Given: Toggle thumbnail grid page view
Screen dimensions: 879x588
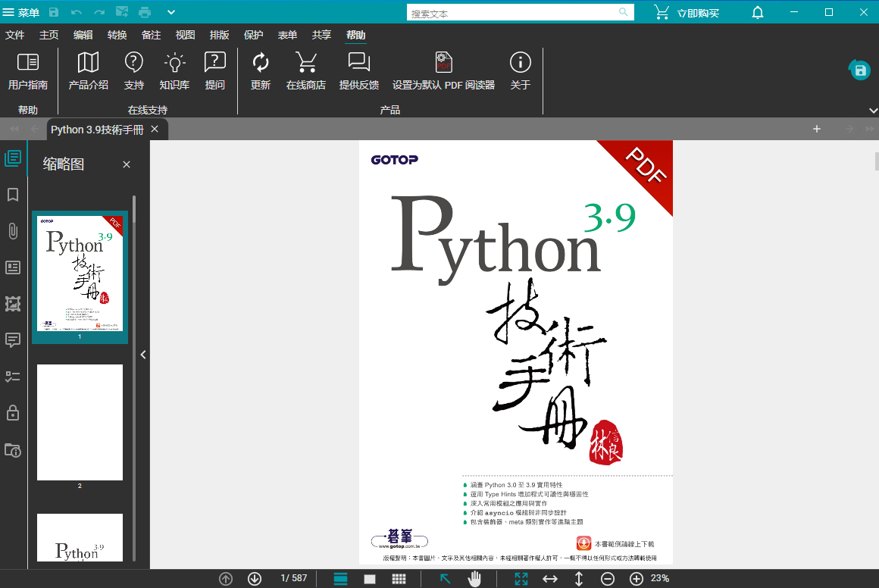Looking at the screenshot, I should 399,579.
